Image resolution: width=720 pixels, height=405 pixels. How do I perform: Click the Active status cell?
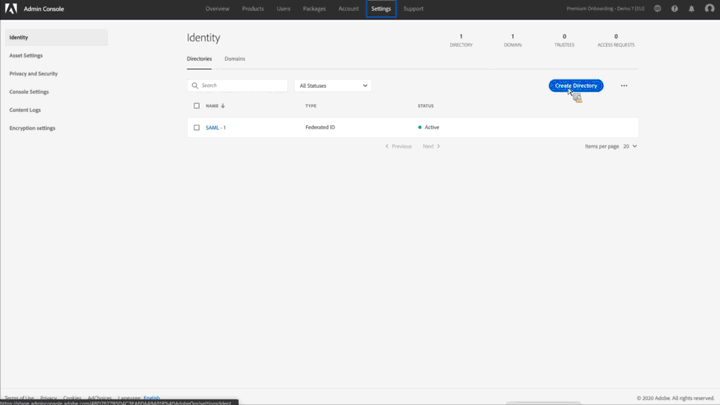(428, 128)
